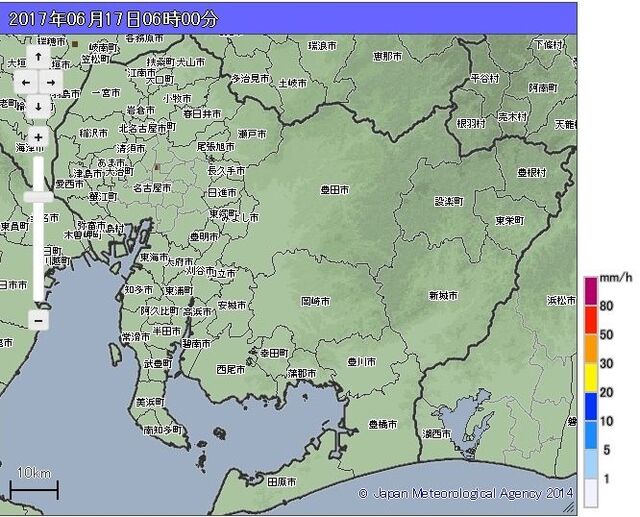Viewport: 640px width, 517px height.
Task: Pan the map down with the arrow
Action: 38,107
